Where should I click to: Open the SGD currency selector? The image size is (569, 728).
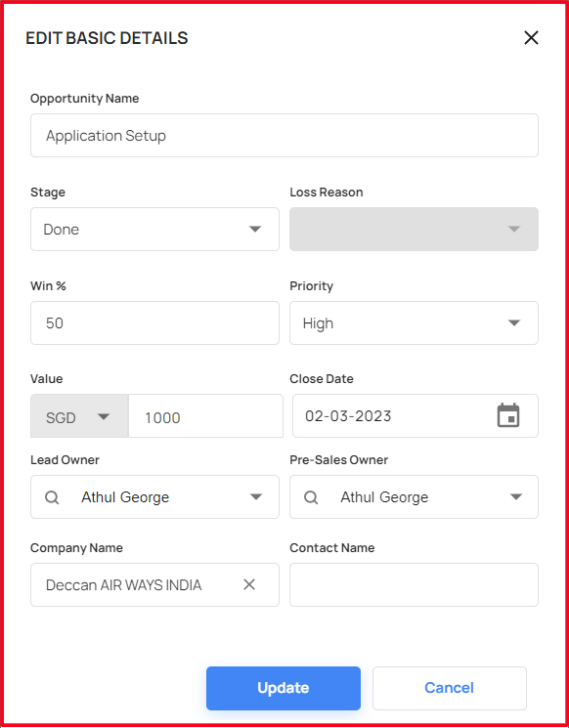pyautogui.click(x=79, y=416)
